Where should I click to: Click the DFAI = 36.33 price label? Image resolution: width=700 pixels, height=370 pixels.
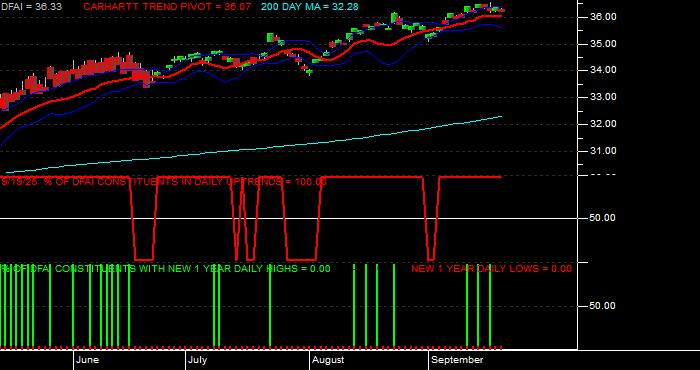coord(31,7)
